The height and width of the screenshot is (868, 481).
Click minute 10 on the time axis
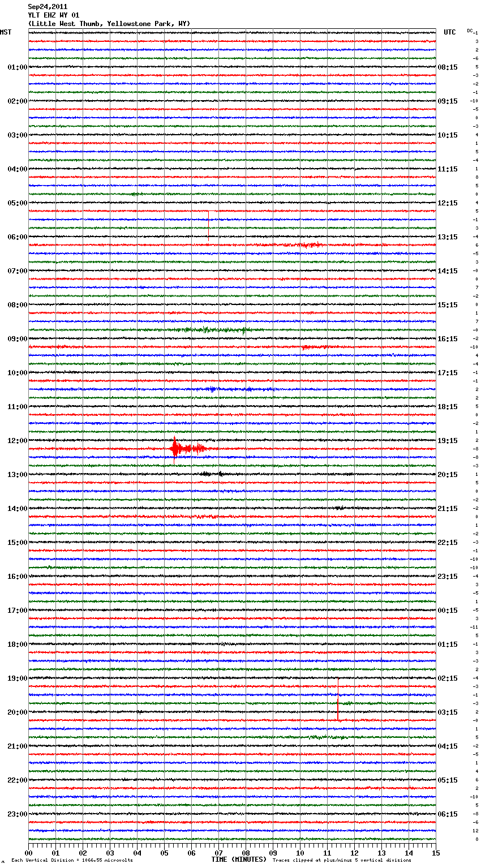[x=300, y=853]
